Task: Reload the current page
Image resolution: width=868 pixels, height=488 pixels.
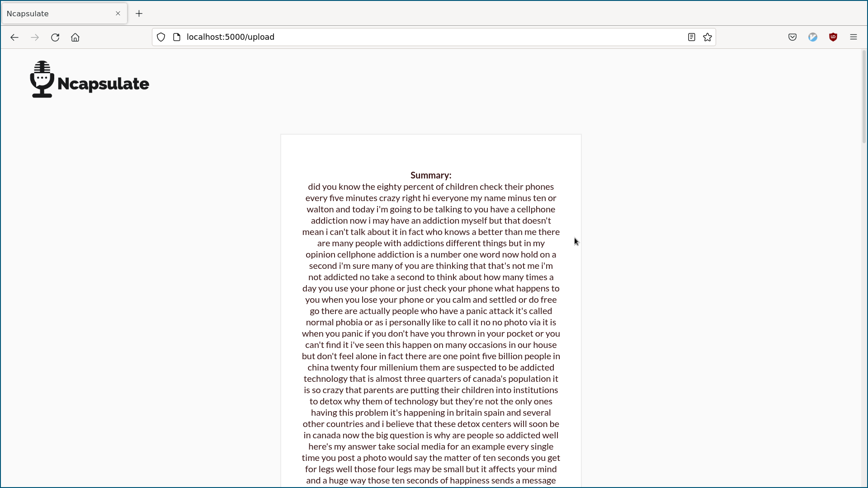Action: tap(55, 38)
